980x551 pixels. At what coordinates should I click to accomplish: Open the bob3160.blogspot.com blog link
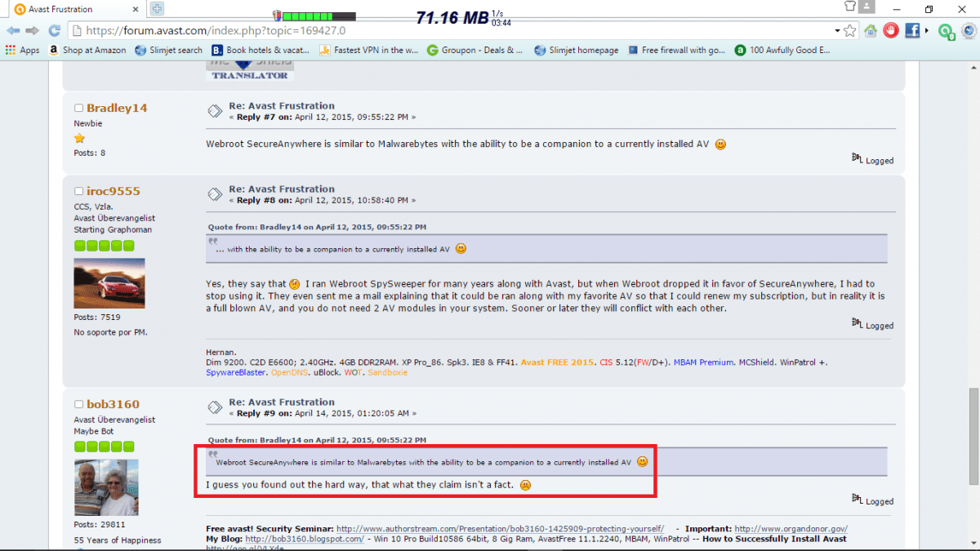(305, 539)
